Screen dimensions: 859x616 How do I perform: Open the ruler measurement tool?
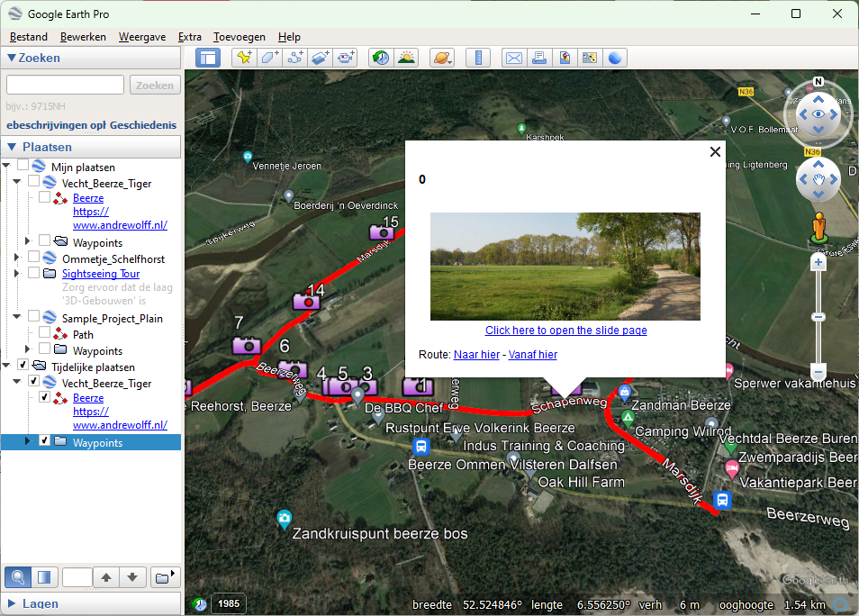[479, 58]
